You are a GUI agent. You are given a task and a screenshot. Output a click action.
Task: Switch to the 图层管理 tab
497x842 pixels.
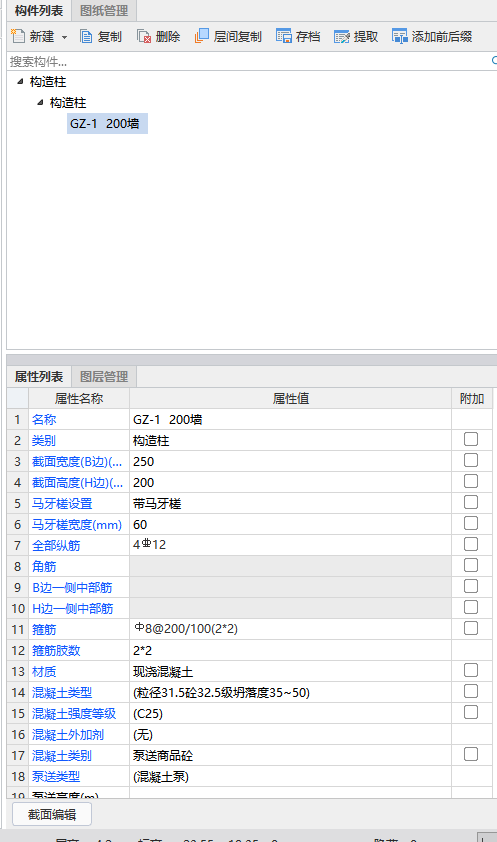(x=104, y=376)
